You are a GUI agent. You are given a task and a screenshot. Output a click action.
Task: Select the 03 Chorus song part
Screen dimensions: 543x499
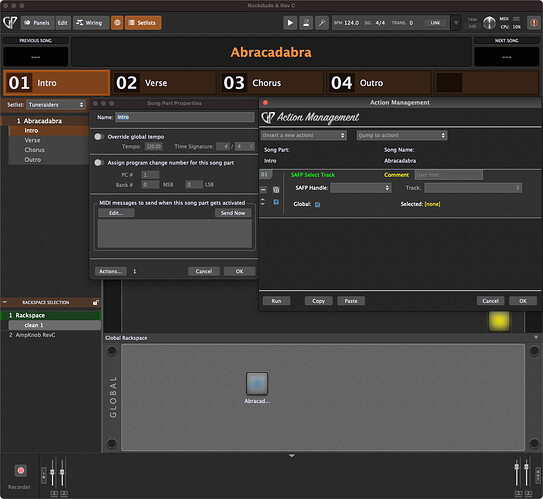pyautogui.click(x=271, y=83)
